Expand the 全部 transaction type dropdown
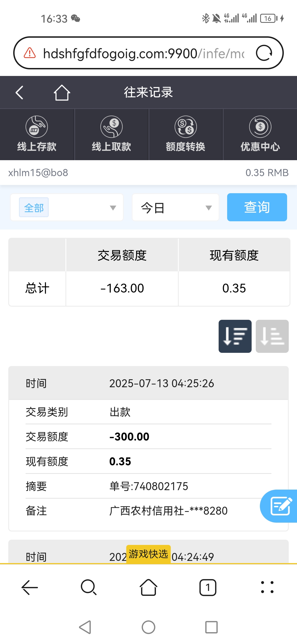The width and height of the screenshot is (297, 644). pyautogui.click(x=67, y=208)
